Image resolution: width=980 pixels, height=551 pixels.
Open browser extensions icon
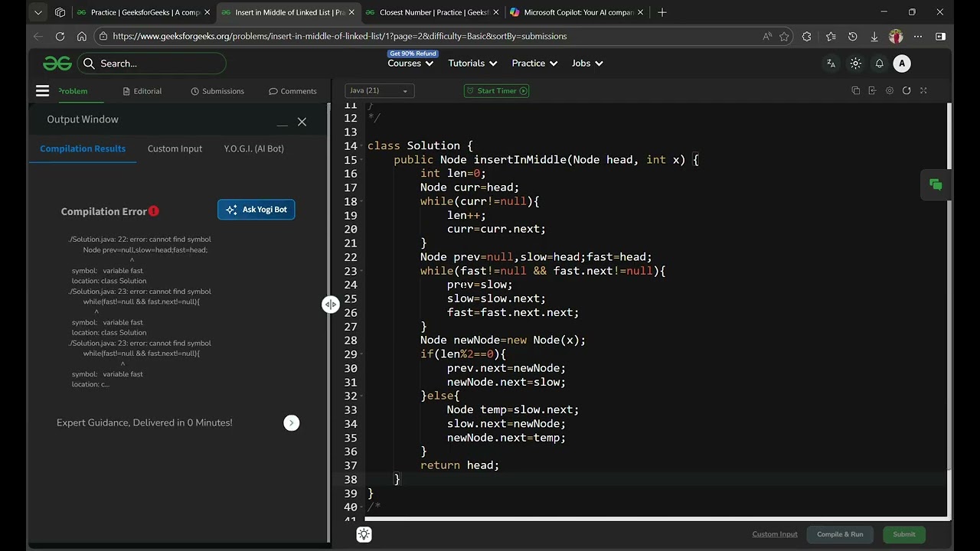click(x=806, y=36)
